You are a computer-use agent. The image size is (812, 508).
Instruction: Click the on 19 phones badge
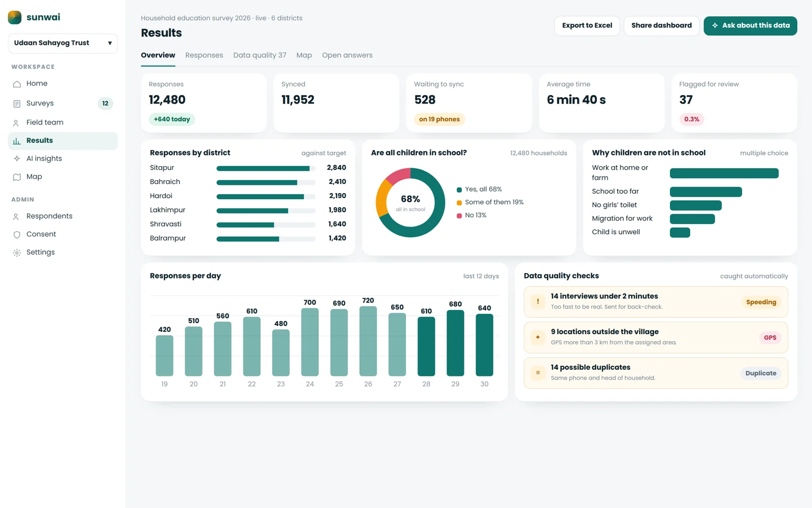[439, 119]
